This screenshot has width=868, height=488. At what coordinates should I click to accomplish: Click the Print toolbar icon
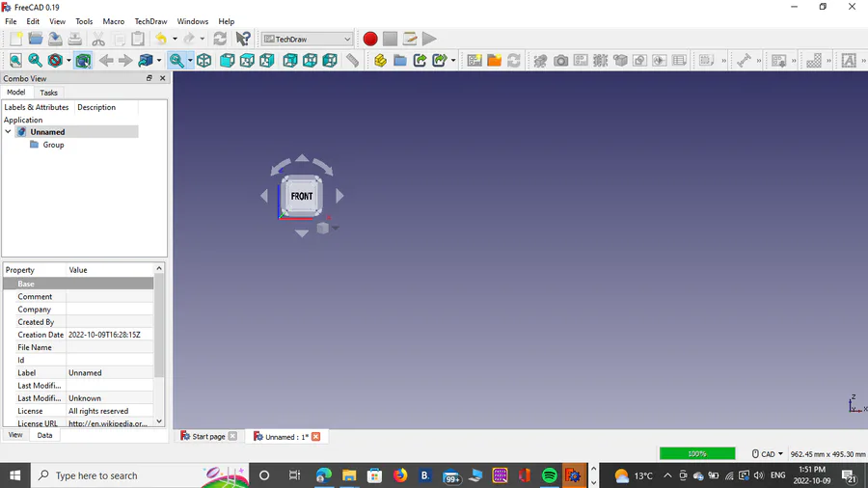(x=74, y=39)
